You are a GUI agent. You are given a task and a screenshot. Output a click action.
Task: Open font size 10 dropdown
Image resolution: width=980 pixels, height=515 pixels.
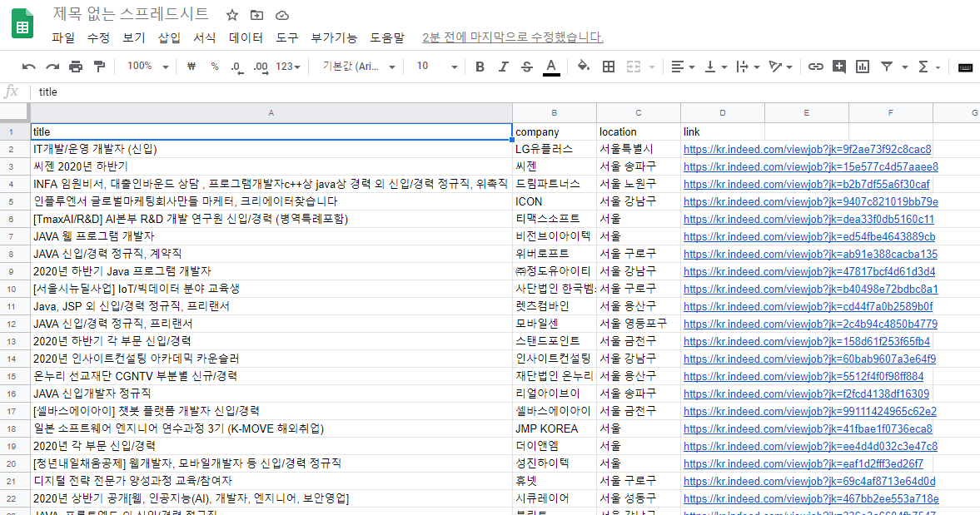[437, 67]
